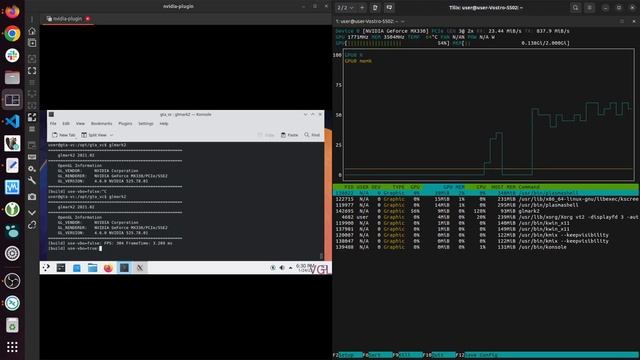
Task: Toggle fullscreen mode in remote viewer sidebar
Action: tap(32, 71)
